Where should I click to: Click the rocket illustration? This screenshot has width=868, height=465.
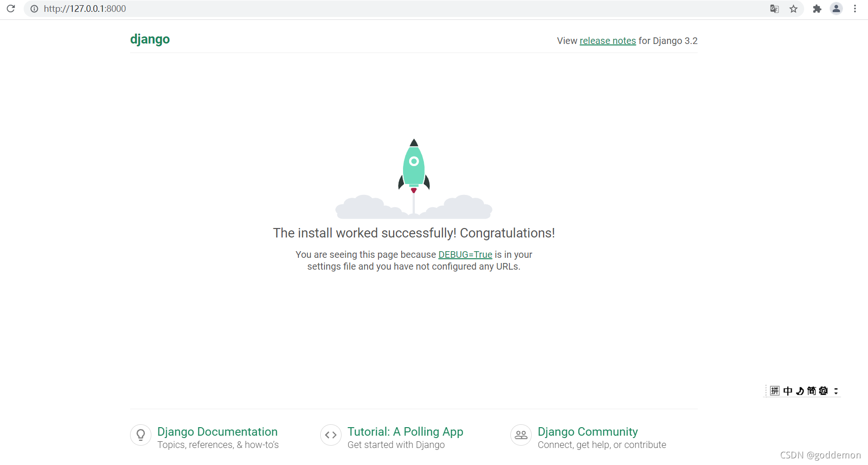point(414,178)
